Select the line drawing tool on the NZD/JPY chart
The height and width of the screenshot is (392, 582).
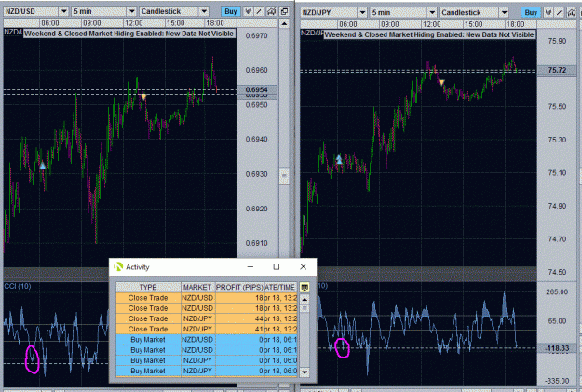tap(560, 13)
